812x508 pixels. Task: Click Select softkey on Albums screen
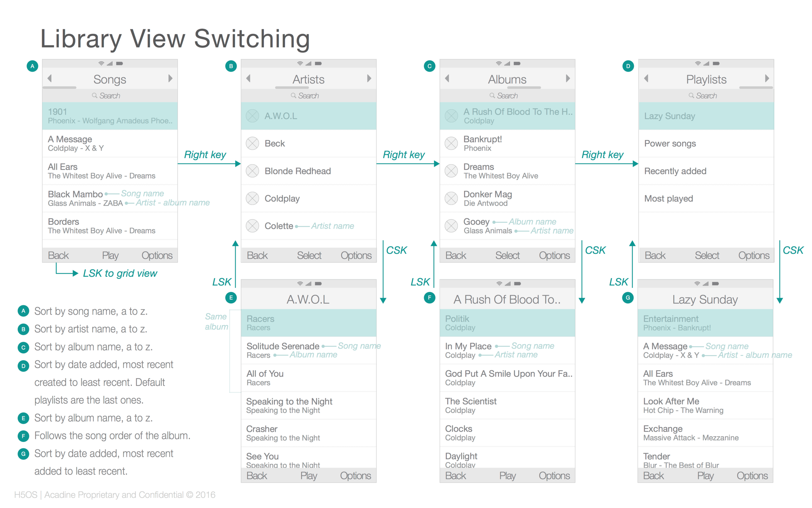click(507, 255)
